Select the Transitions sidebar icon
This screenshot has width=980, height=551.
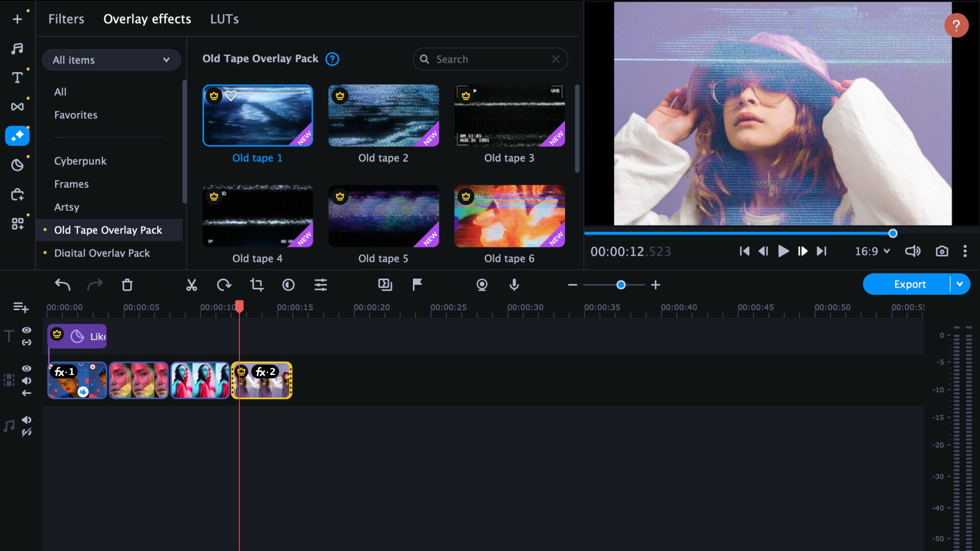[17, 107]
